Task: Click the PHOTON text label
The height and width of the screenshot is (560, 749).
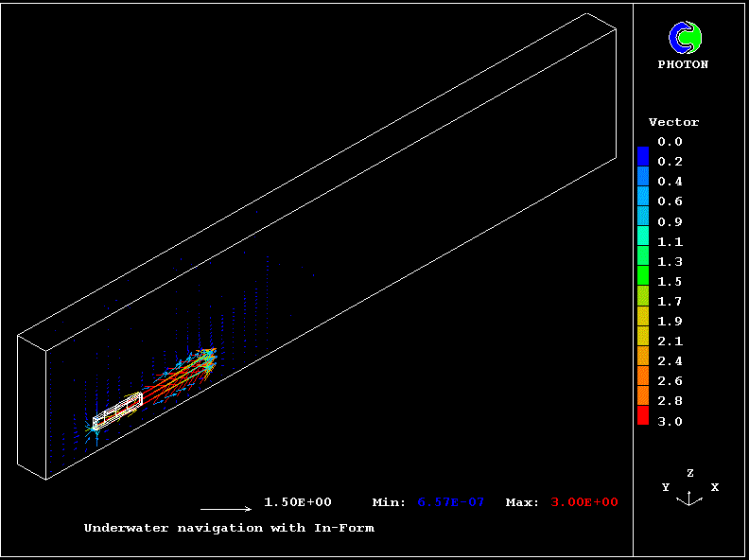Action: tap(683, 65)
